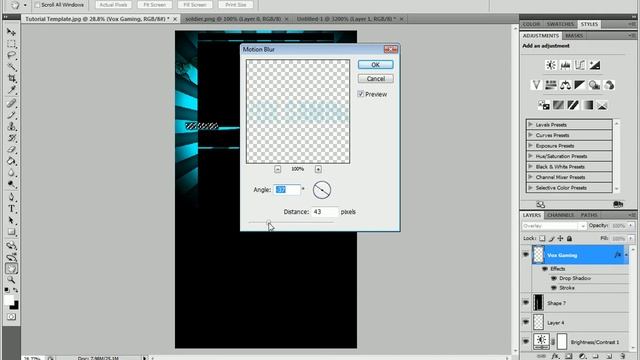Select the Eraser tool
This screenshot has height=360, width=640.
(11, 150)
